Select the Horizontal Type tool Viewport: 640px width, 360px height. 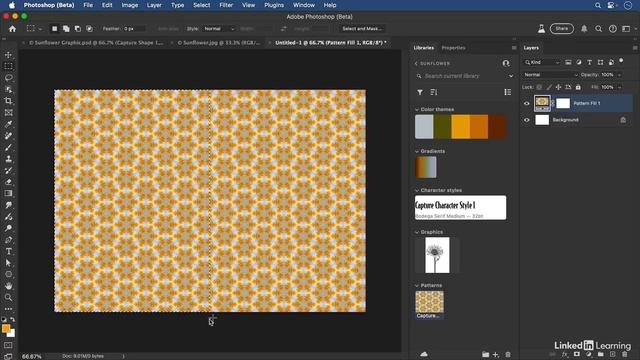[8, 251]
